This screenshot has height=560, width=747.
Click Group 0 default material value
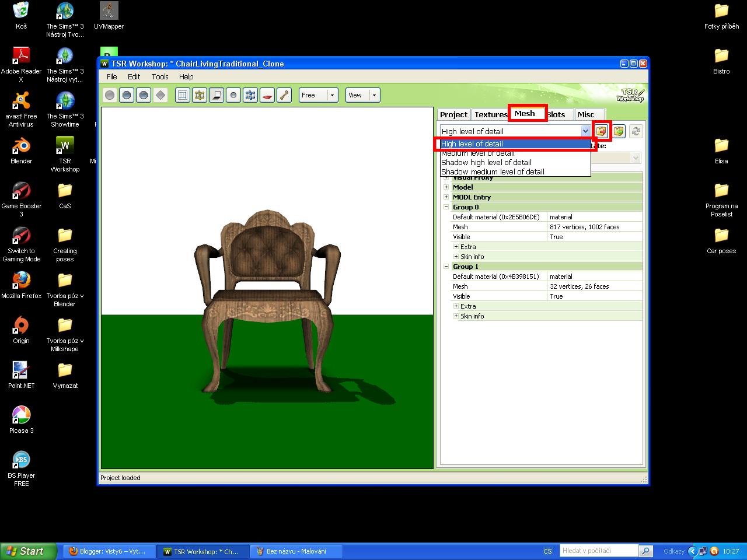pos(595,217)
